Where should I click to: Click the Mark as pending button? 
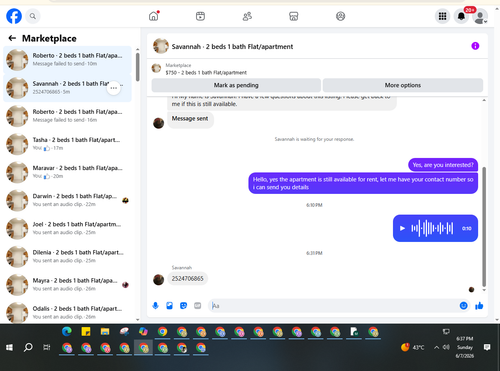(236, 85)
